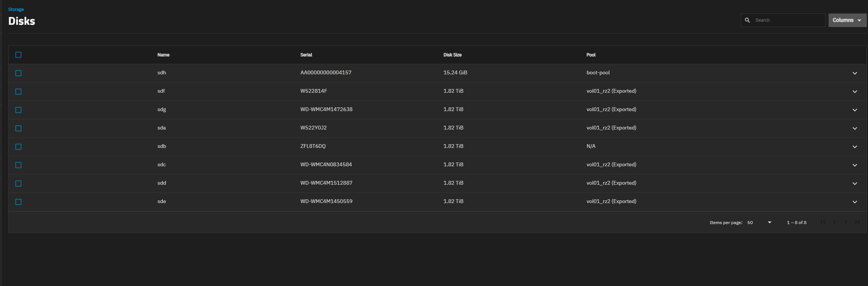Open the Columns dropdown
Screen dimensions: 868x286
[847, 20]
